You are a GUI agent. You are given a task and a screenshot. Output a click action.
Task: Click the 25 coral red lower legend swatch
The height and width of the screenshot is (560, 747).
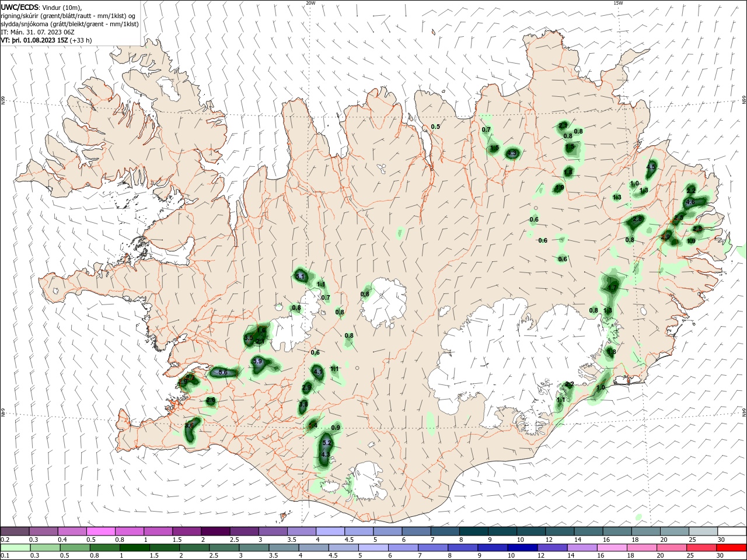(x=701, y=548)
